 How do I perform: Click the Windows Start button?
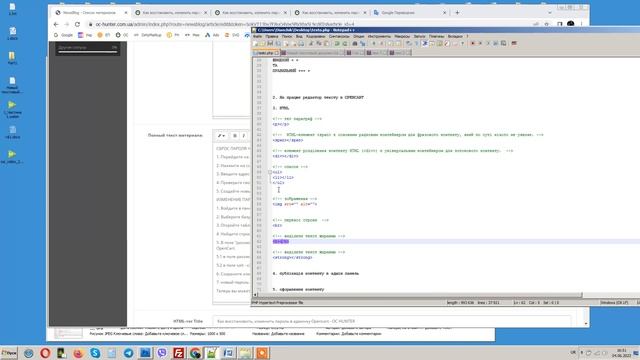point(9,353)
